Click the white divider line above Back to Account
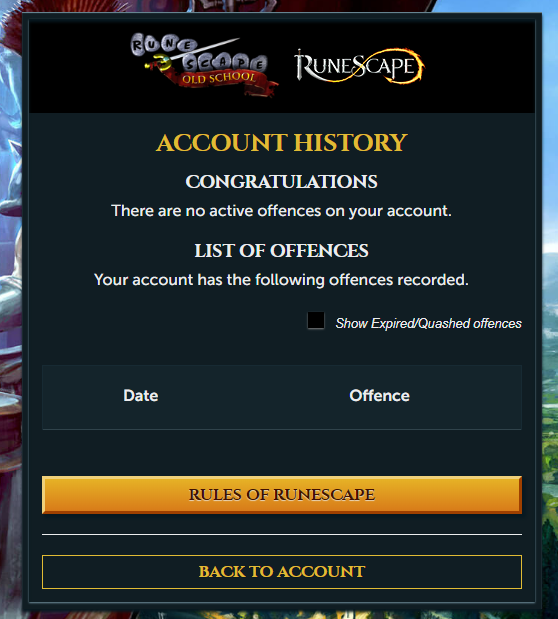The width and height of the screenshot is (558, 619). tap(282, 534)
